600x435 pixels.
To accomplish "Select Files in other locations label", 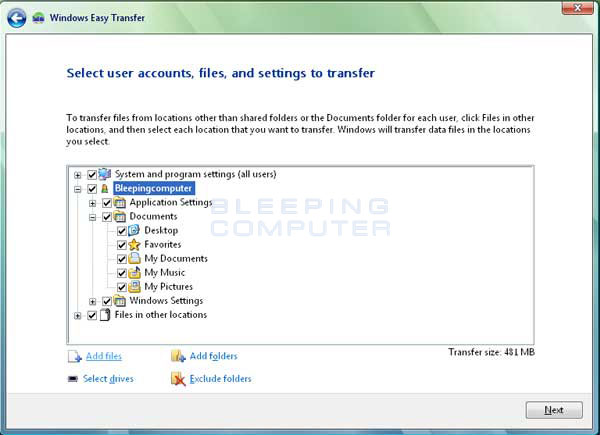I will click(x=161, y=315).
